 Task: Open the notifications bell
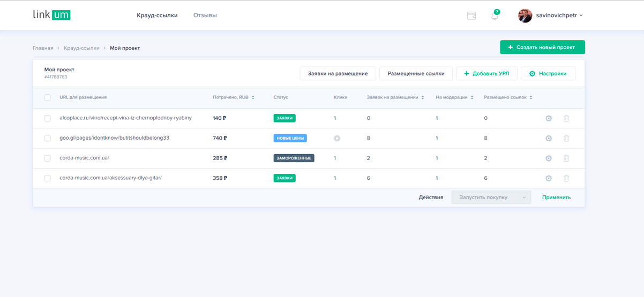coord(495,16)
